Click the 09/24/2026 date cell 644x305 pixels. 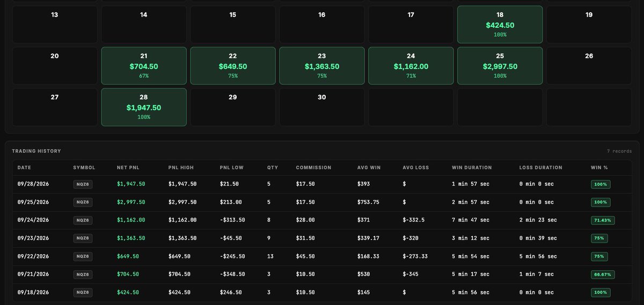[x=33, y=220]
